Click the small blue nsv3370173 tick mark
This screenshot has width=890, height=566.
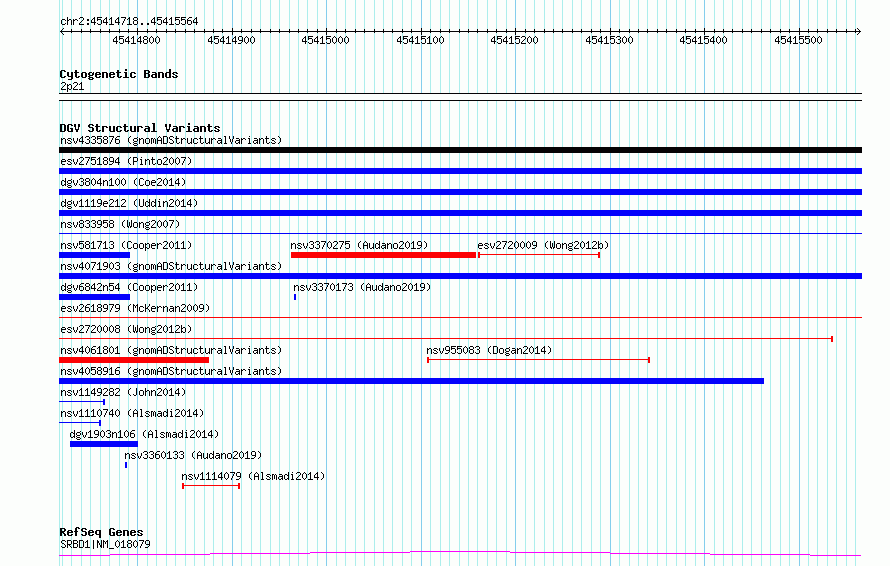point(295,297)
